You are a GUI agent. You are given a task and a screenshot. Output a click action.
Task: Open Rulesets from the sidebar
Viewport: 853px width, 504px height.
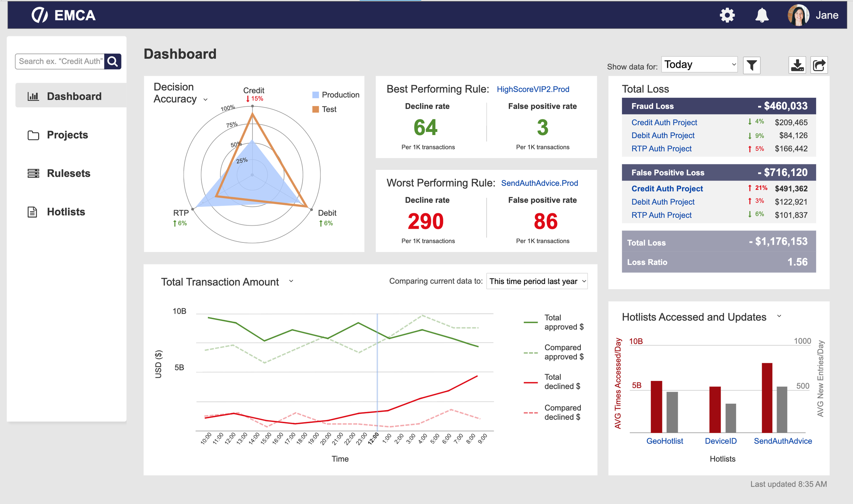pyautogui.click(x=69, y=174)
